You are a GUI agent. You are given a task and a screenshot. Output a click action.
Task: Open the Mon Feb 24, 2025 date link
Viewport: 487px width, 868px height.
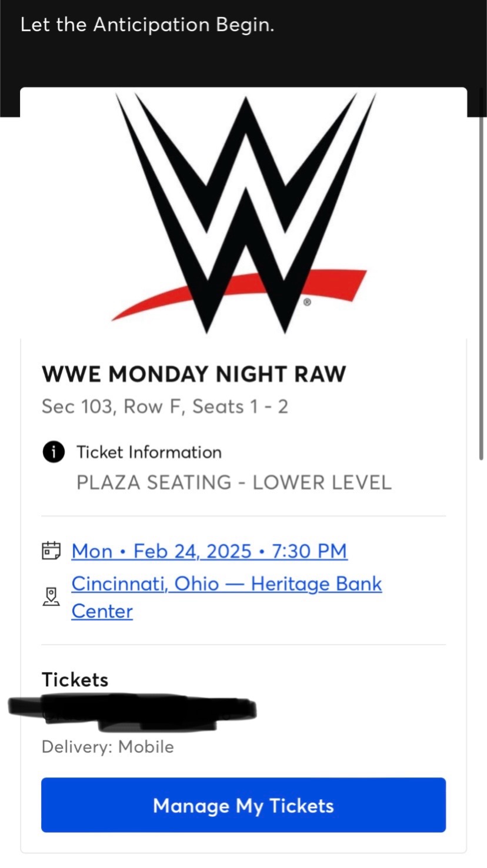click(x=209, y=551)
